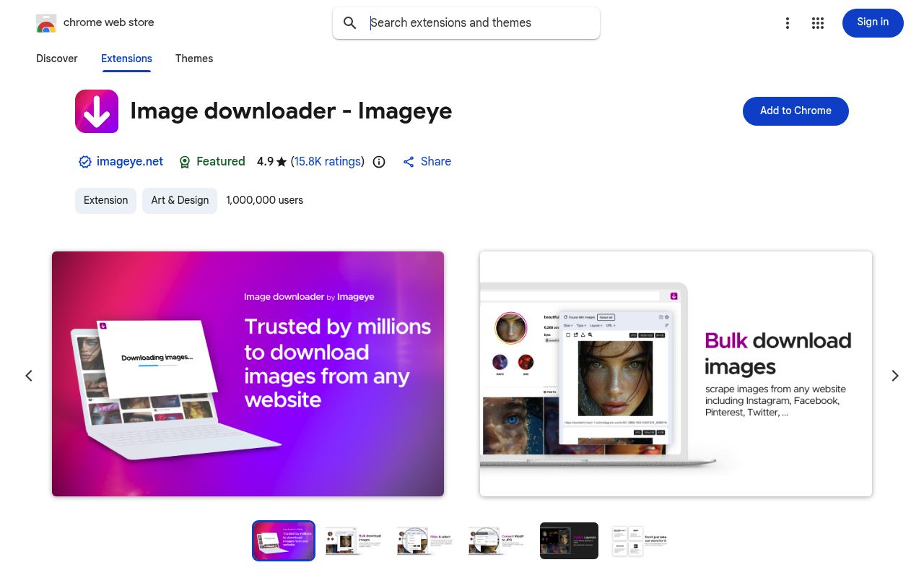Click the Imageye extension logo
The width and height of the screenshot is (924, 578).
coord(97,111)
